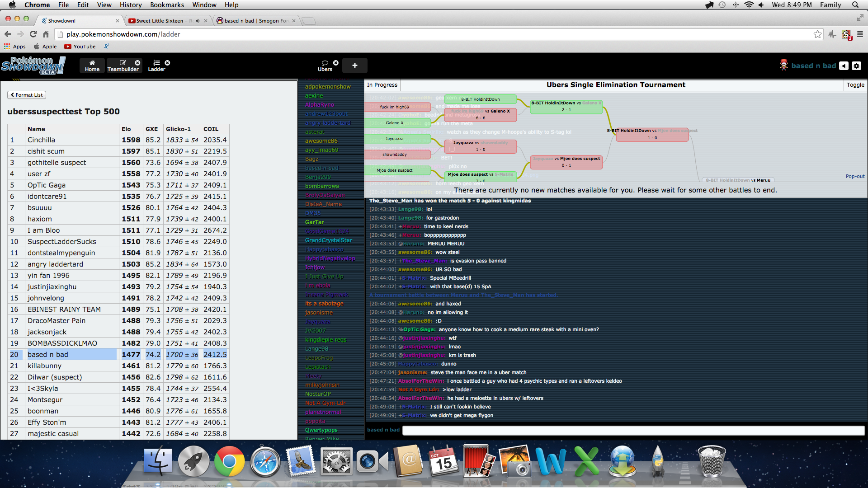Click the Chrome back arrow
This screenshot has height=488, width=868.
coord(8,34)
